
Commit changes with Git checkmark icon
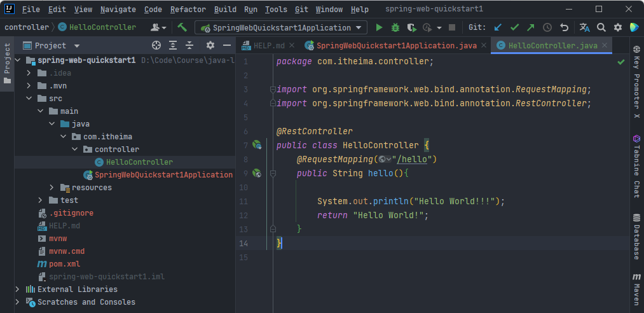click(514, 27)
